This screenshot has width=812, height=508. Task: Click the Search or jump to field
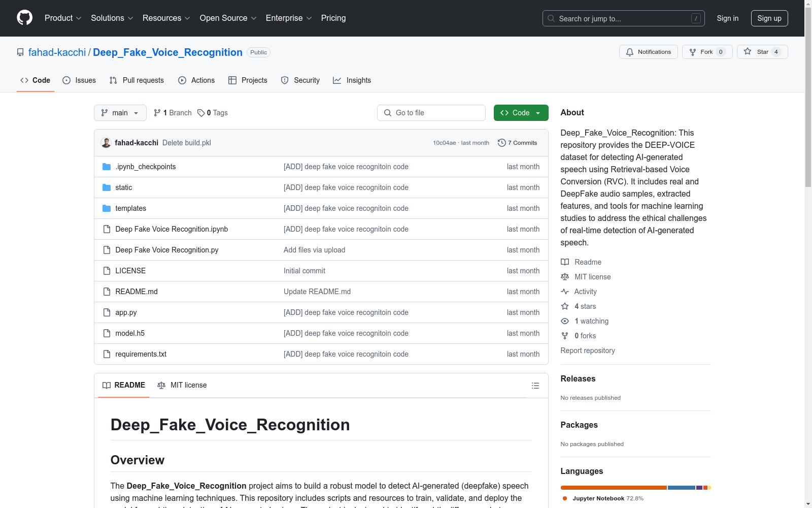[x=624, y=18]
